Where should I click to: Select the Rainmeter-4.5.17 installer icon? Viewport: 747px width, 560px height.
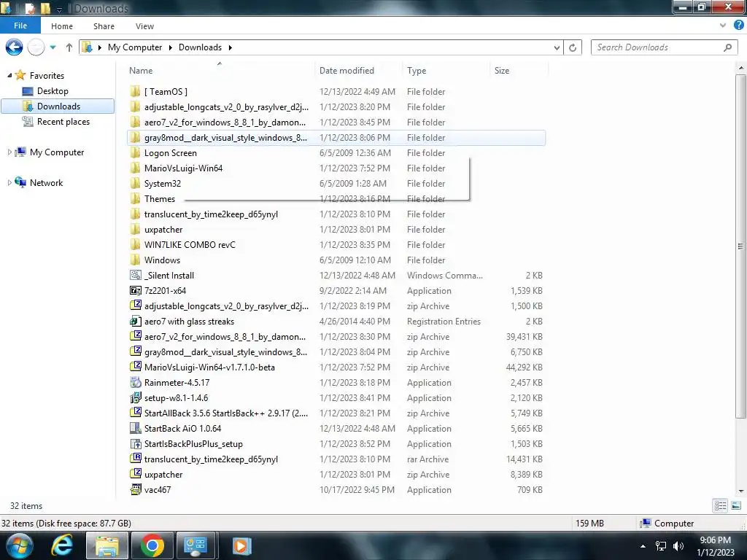tap(136, 382)
